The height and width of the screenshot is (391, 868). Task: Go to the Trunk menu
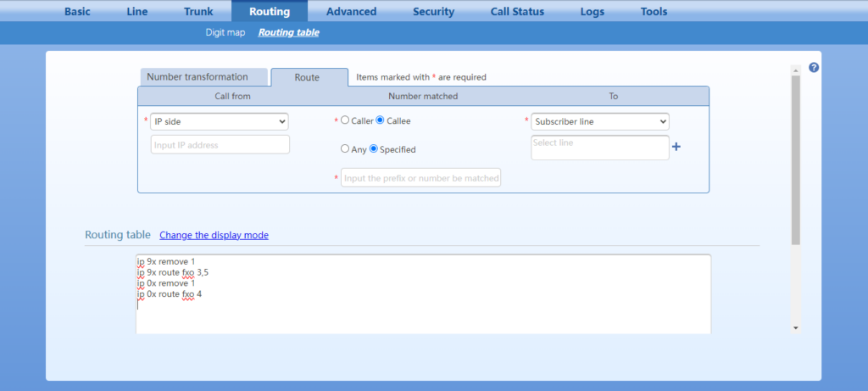198,12
